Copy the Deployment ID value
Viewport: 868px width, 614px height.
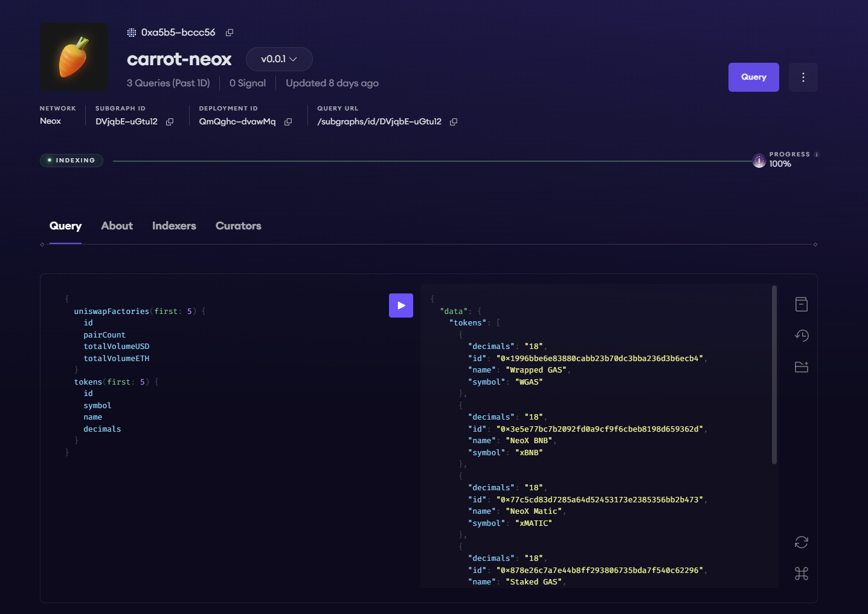pyautogui.click(x=288, y=122)
